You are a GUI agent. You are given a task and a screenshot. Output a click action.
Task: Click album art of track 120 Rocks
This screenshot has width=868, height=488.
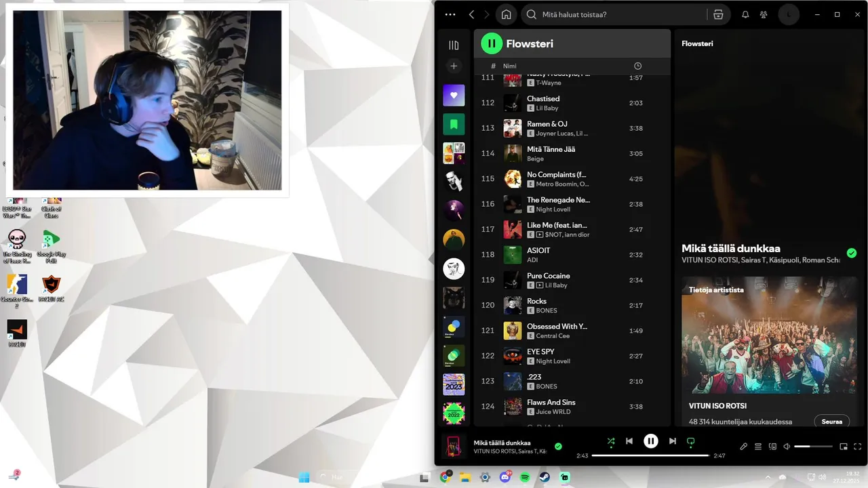click(512, 305)
